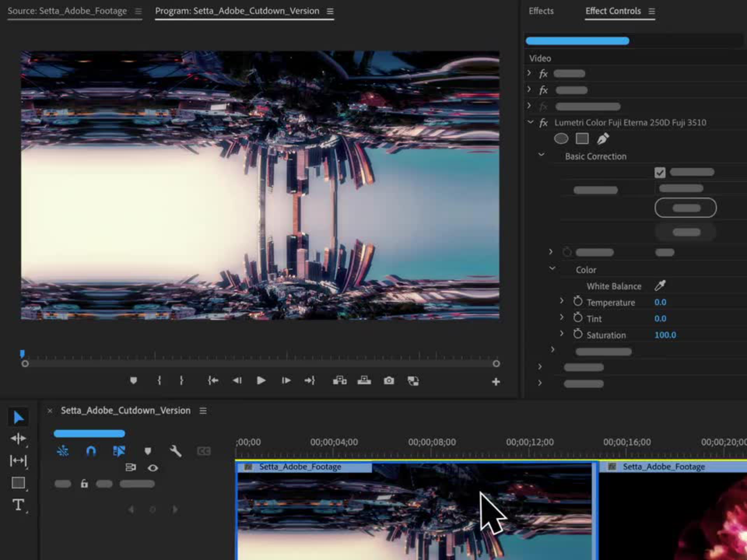
Task: Click the Saturation value 100.0
Action: coord(665,335)
